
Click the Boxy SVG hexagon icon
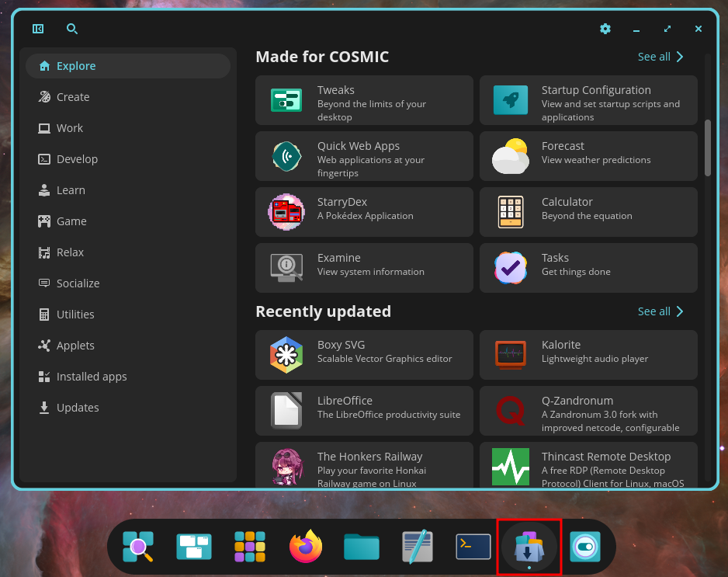286,354
